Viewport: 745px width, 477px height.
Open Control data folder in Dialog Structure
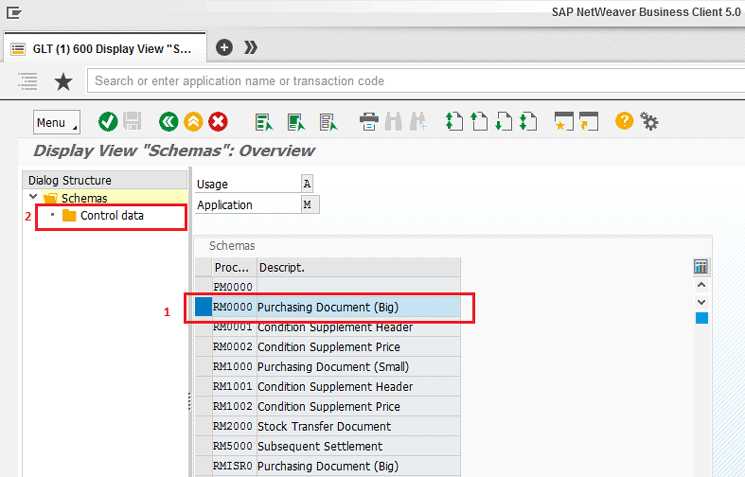click(x=112, y=216)
